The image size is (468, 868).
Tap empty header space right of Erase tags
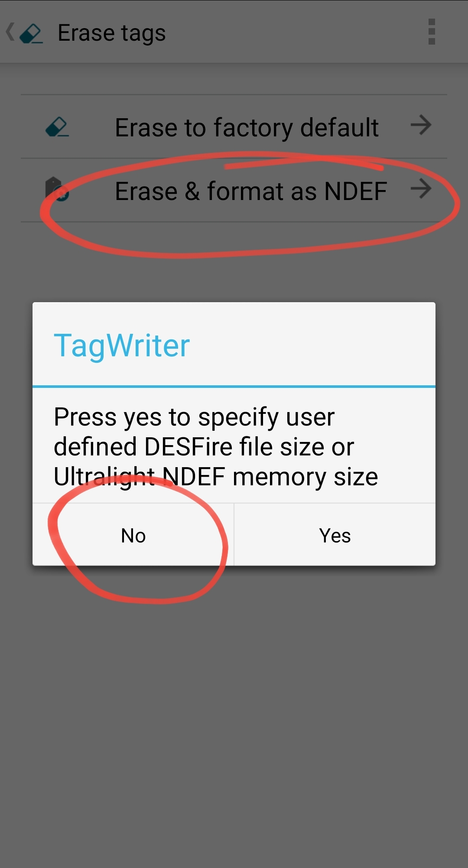pyautogui.click(x=295, y=32)
